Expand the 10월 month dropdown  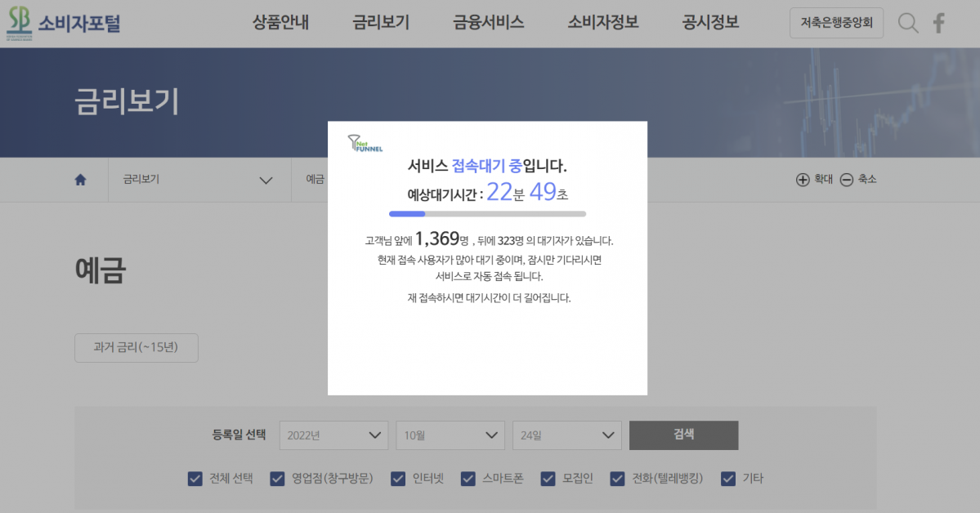pos(450,435)
